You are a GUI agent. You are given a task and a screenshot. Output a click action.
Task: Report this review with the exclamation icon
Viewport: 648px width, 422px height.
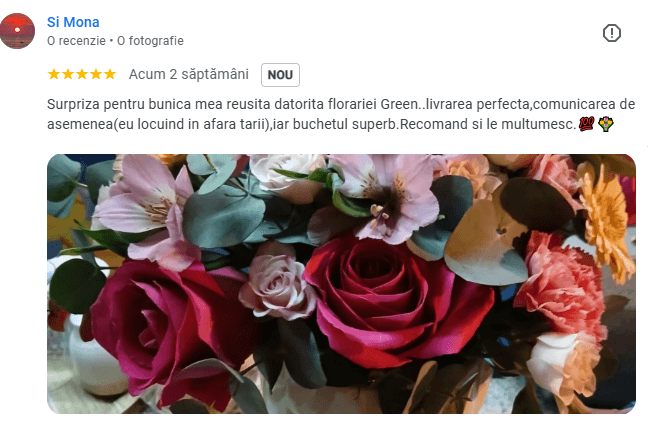pos(611,33)
